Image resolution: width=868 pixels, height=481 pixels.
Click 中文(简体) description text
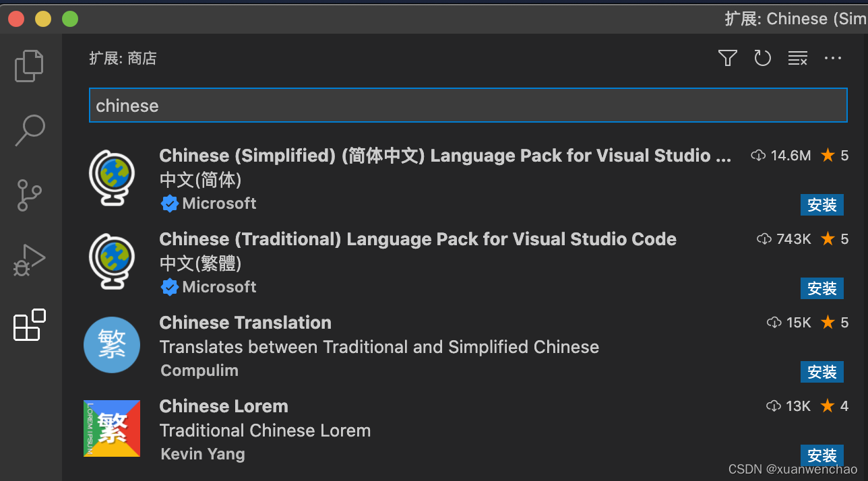pyautogui.click(x=200, y=180)
